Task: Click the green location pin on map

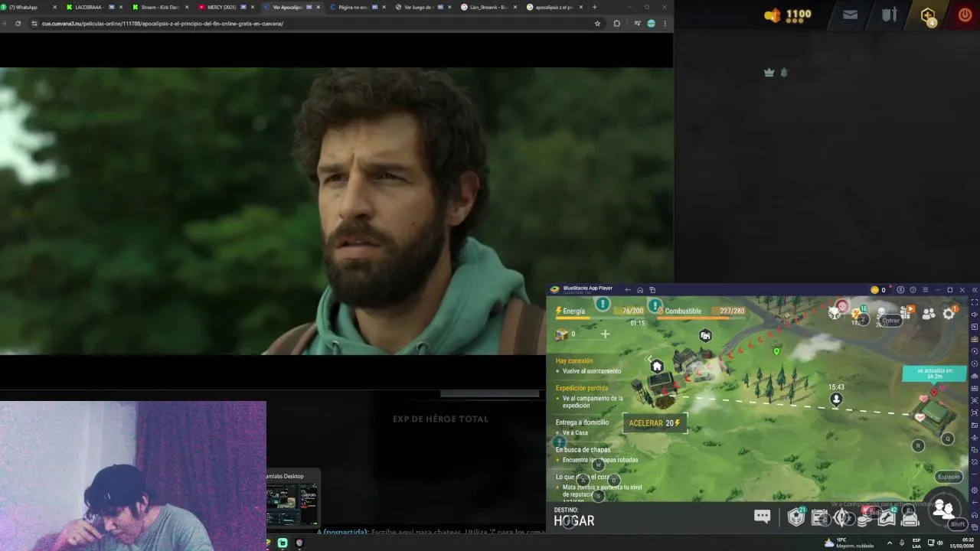Action: (x=776, y=351)
